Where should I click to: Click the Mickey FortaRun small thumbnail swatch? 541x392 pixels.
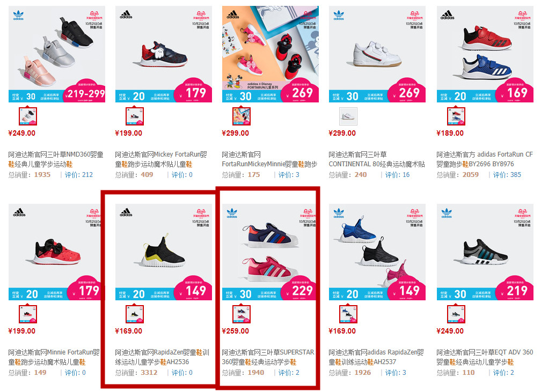135,116
